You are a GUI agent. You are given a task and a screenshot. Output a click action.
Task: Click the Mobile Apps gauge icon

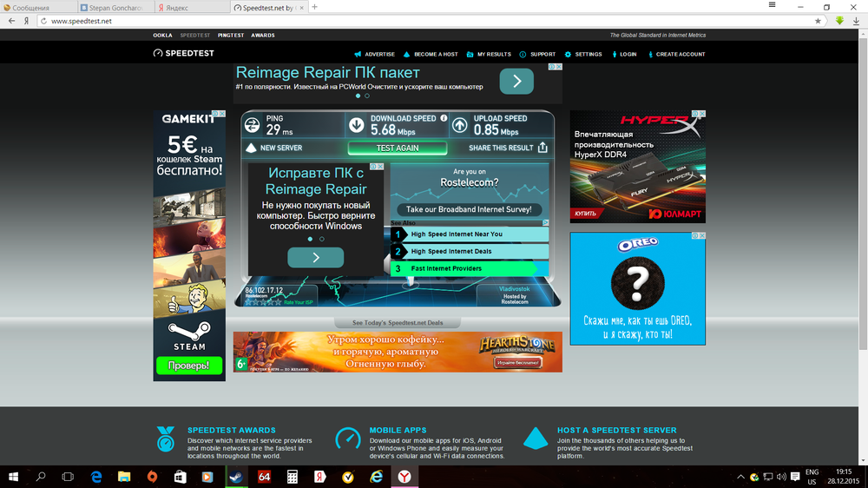[x=348, y=439]
